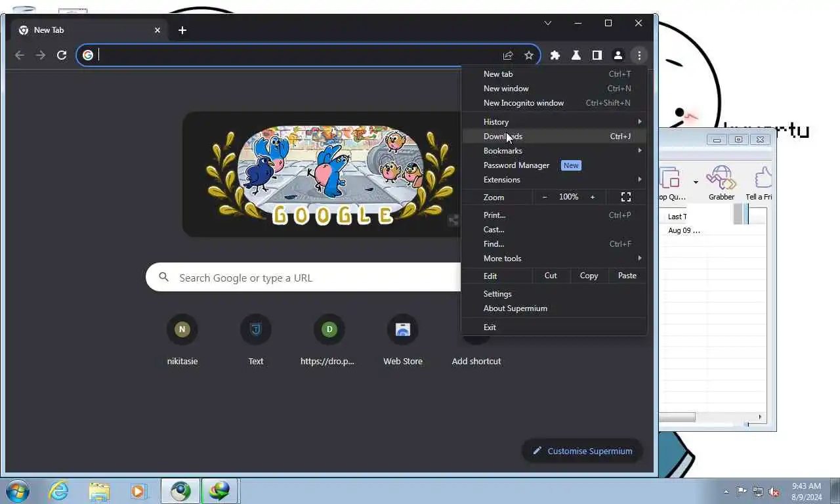
Task: Toggle the side panel icon
Action: click(597, 55)
